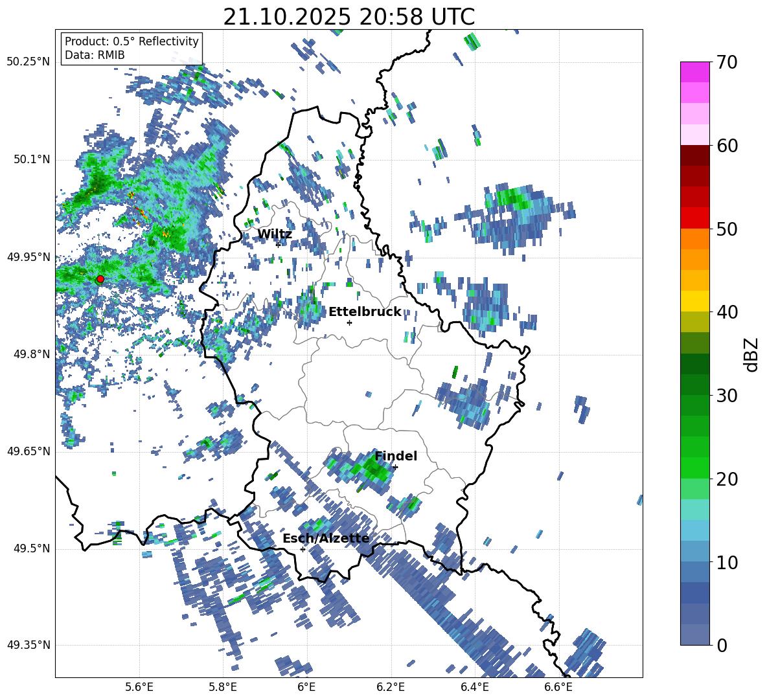Click the Data: RMIB text
The height and width of the screenshot is (700, 767).
tap(95, 55)
